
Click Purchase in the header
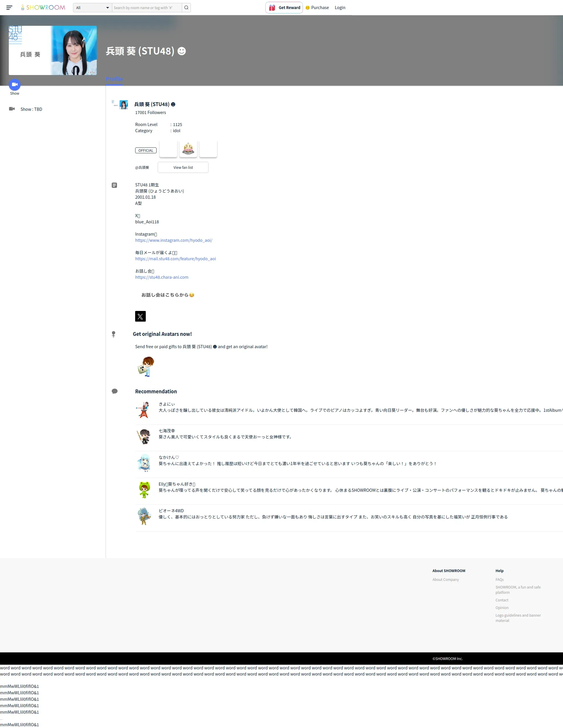[x=320, y=8]
